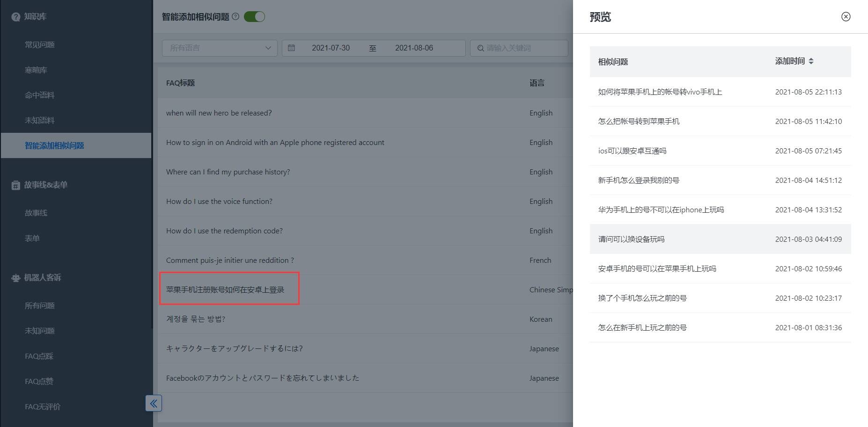The image size is (868, 427).
Task: Click FAQ 'when will new hero be released?'
Action: coord(219,113)
